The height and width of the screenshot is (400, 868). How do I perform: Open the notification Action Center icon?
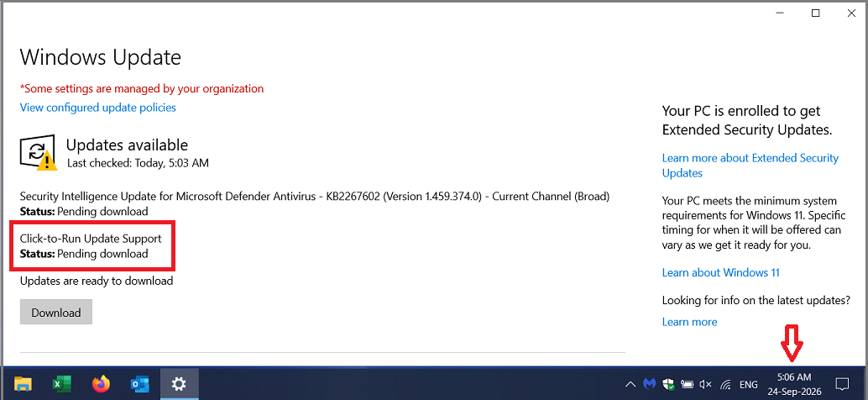[x=842, y=383]
